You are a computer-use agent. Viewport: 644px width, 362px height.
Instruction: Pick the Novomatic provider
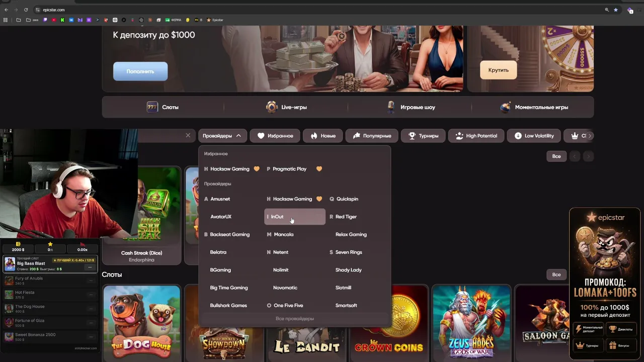tap(285, 288)
